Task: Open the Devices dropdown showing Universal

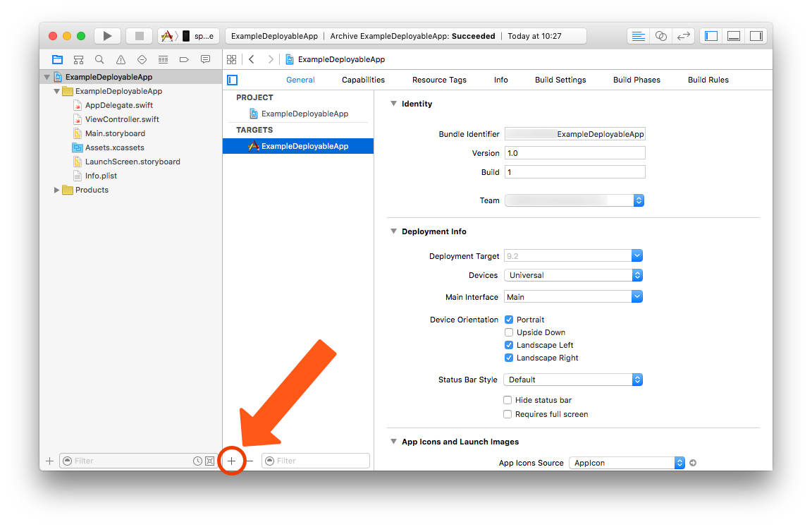Action: click(x=573, y=275)
